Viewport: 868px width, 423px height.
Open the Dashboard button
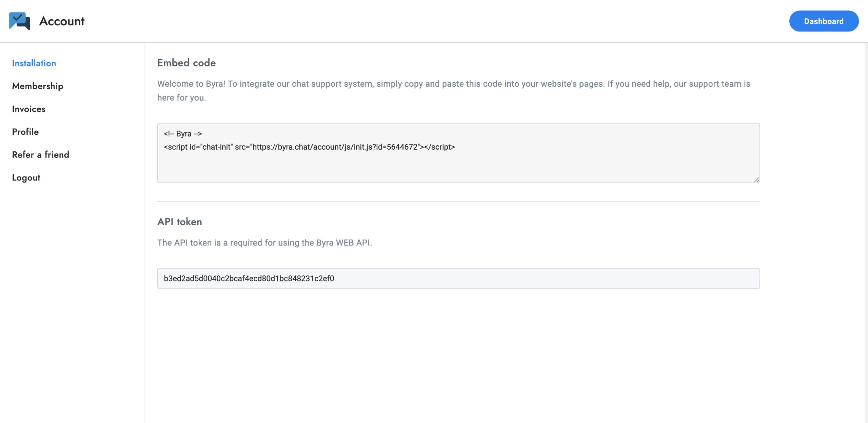[x=824, y=21]
